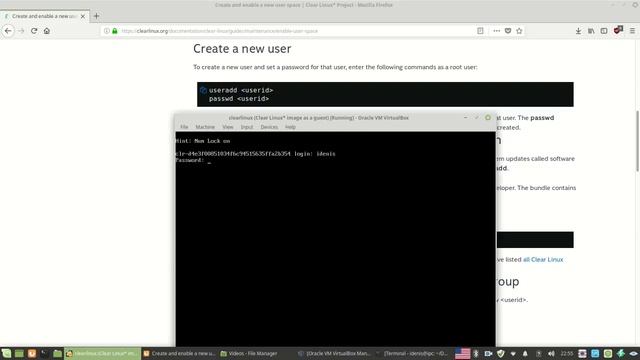Click blue square tray icon beside clock
The height and width of the screenshot is (360, 640).
point(595,353)
